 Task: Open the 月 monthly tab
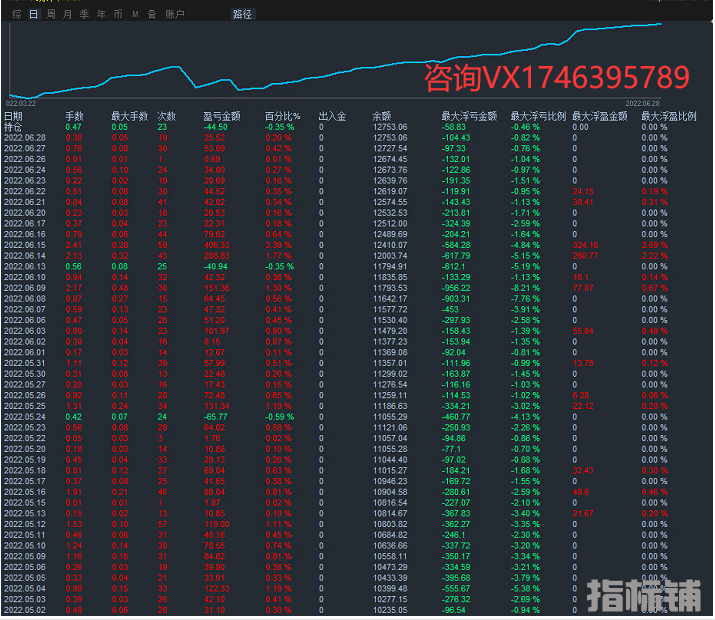click(x=67, y=15)
